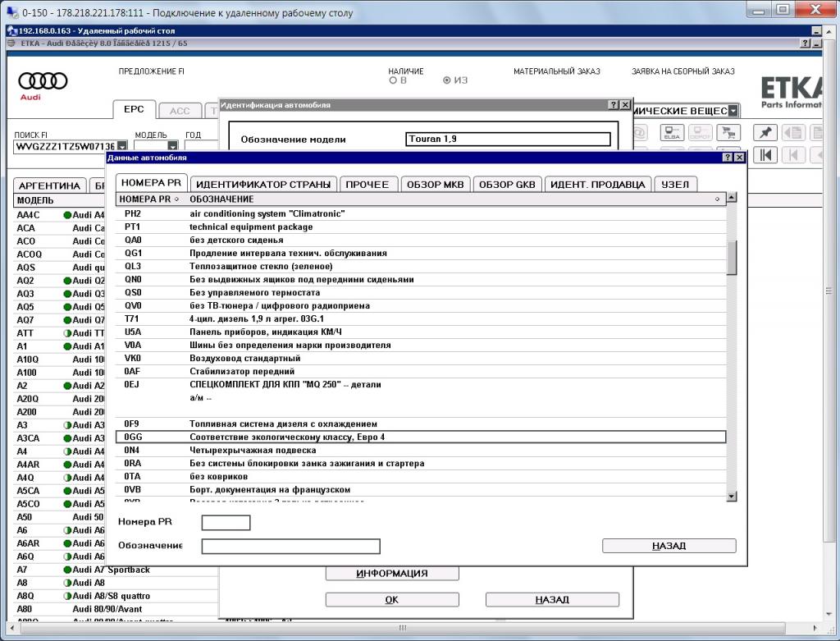840x641 pixels.
Task: Click PR list scrollbar up arrow
Action: 732,197
